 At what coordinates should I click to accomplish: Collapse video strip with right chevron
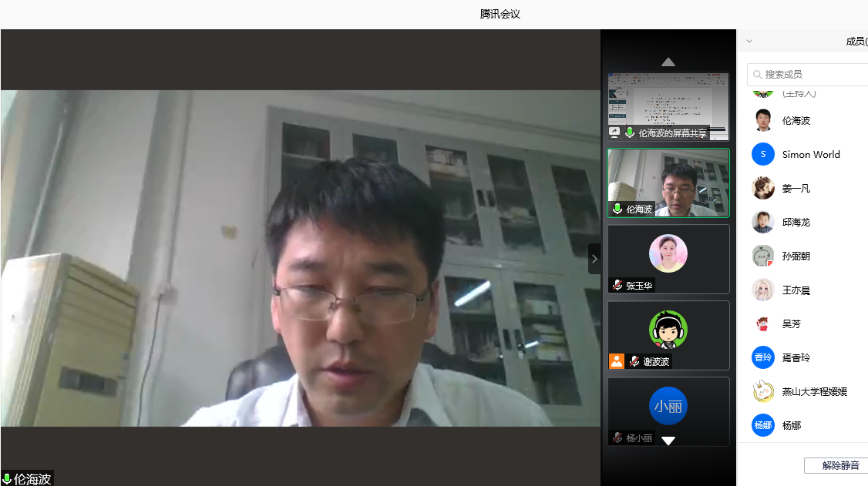594,259
